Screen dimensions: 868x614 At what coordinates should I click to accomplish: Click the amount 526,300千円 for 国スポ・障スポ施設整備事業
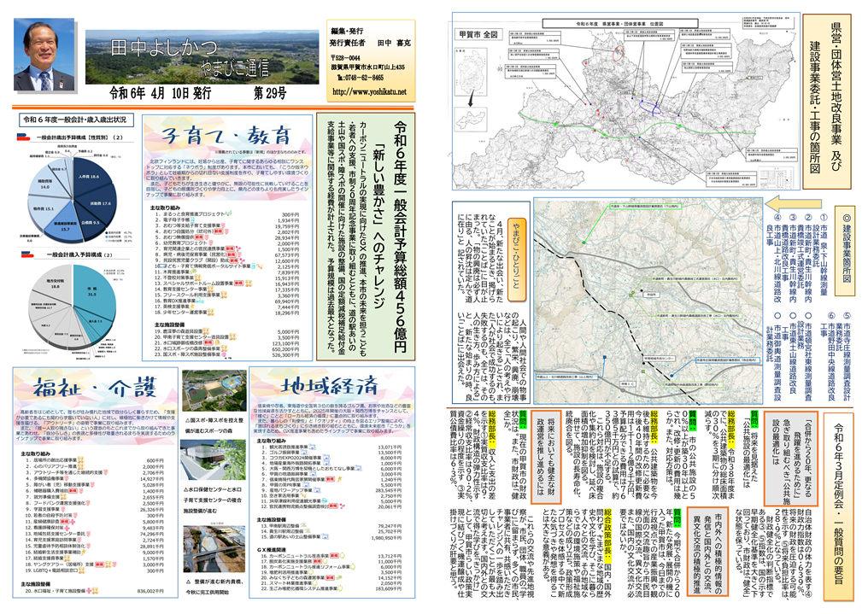tap(285, 355)
